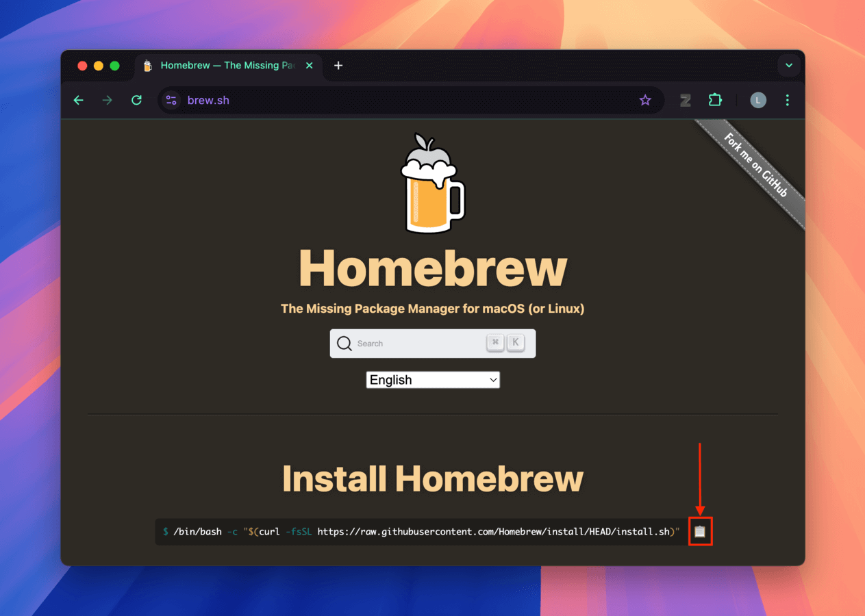Viewport: 865px width, 616px height.
Task: Click the ⌘ key hint in search box
Action: (495, 343)
